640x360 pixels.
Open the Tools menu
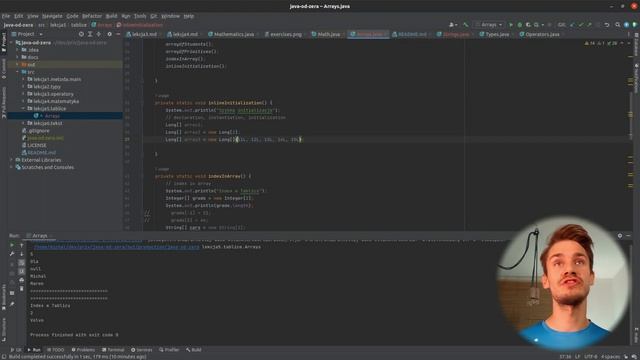point(140,16)
